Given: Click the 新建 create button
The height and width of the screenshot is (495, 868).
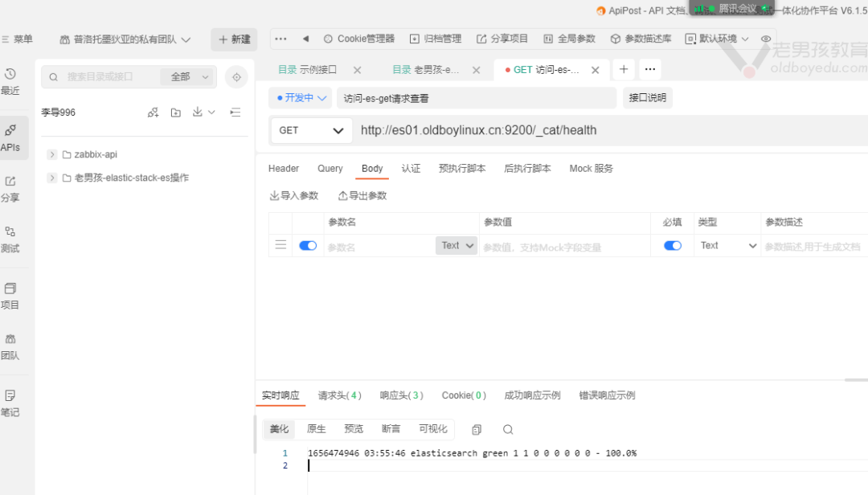Looking at the screenshot, I should tap(234, 39).
